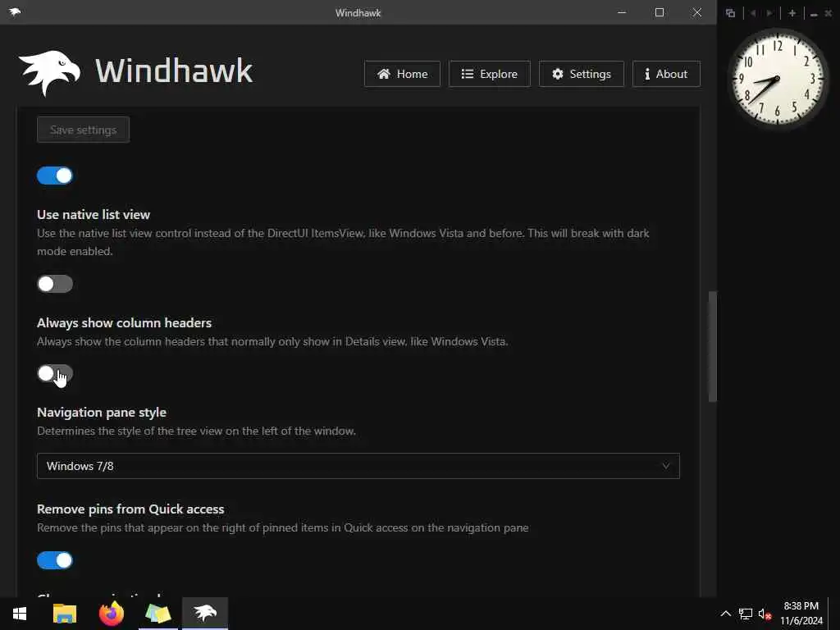
Task: Click the house icon on the Home button
Action: (384, 74)
